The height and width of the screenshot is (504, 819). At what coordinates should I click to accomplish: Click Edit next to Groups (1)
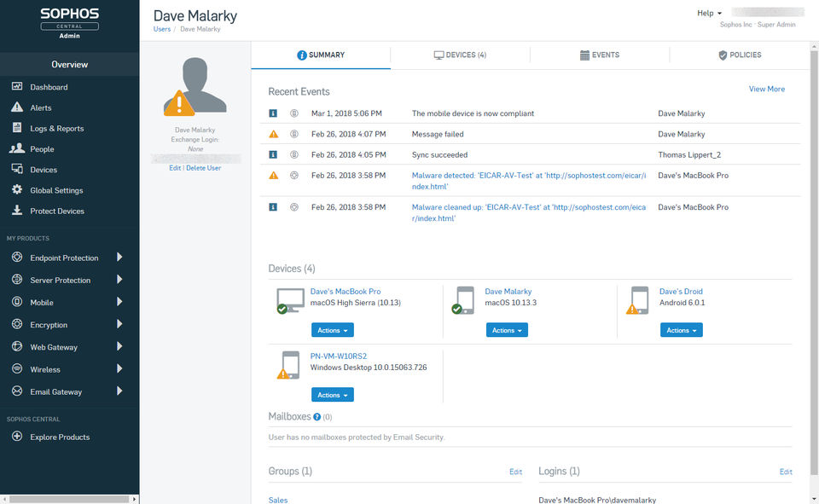[x=515, y=472]
